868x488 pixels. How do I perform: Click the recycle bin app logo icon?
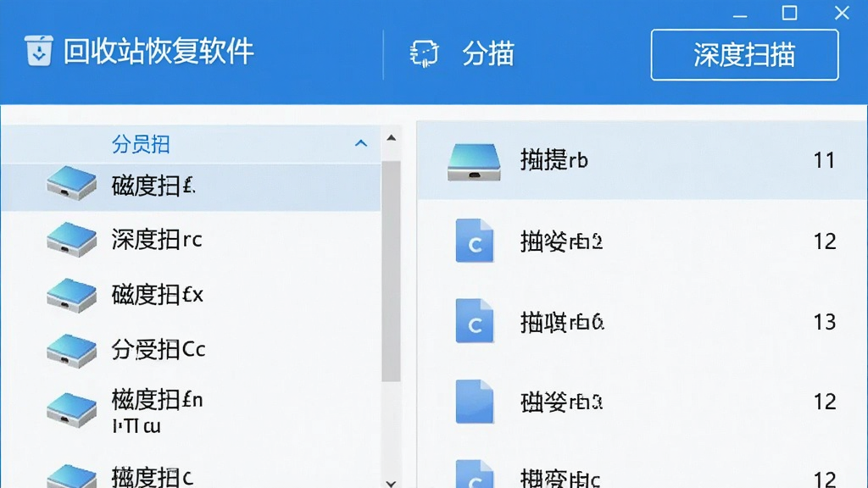pyautogui.click(x=39, y=50)
